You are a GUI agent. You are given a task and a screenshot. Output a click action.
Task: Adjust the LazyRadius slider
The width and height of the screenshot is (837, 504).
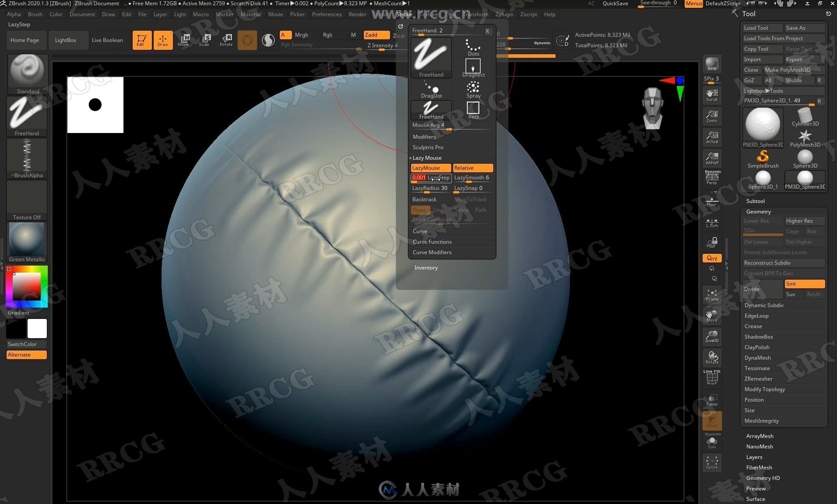click(431, 189)
